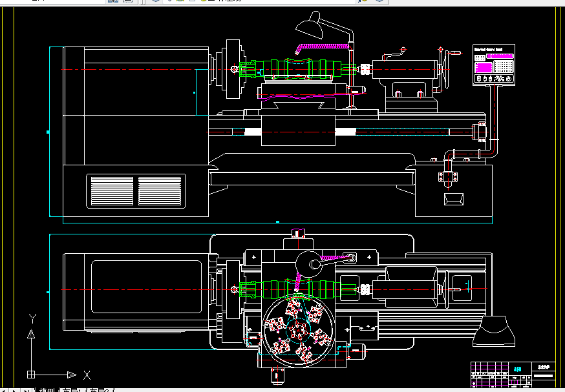The width and height of the screenshot is (565, 392).
Task: Select the magenta display on the control panel
Action: point(484,67)
